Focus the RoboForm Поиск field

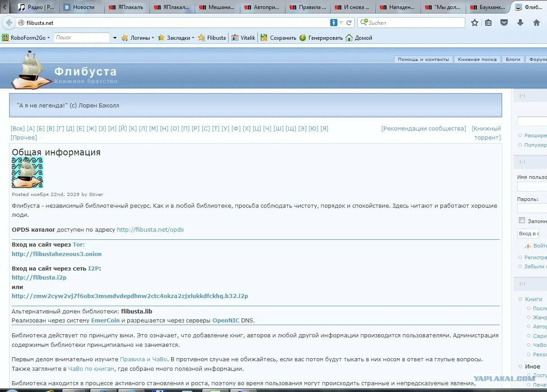click(x=82, y=37)
